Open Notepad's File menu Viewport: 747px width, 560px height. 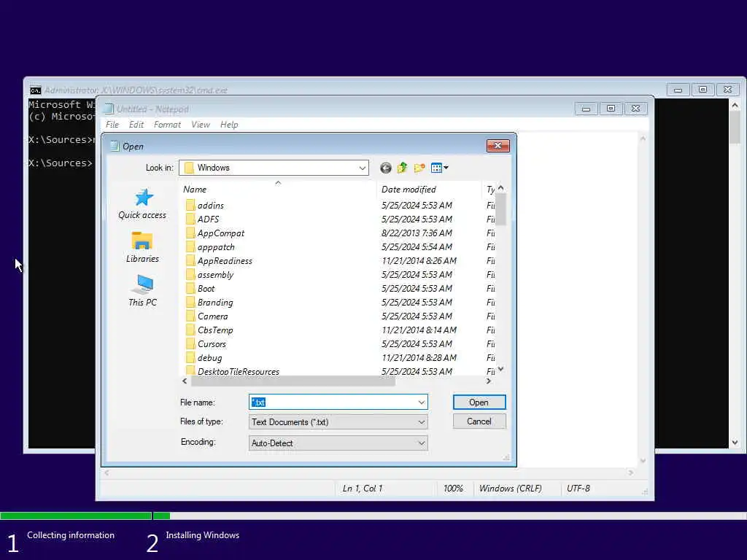tap(112, 124)
